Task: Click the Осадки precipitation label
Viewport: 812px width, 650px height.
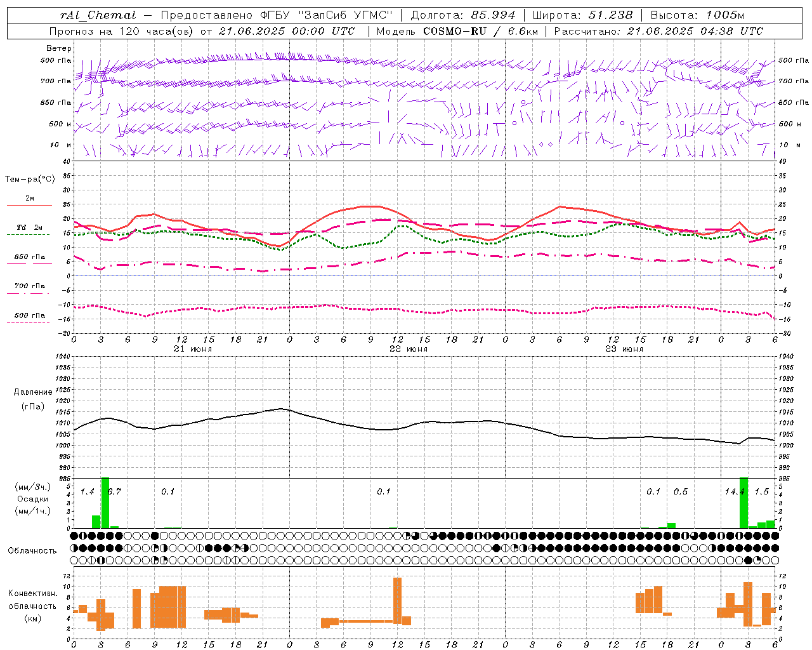Action: pos(32,499)
